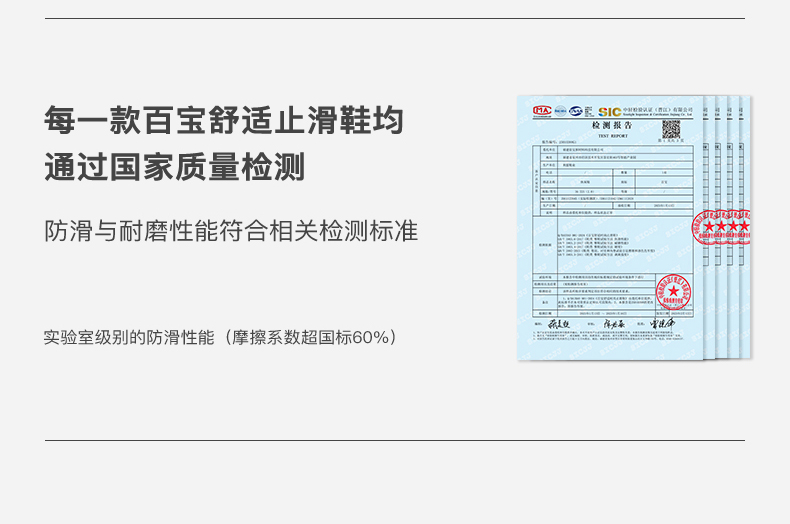
Task: Click the QR code on the test report
Action: [x=671, y=129]
